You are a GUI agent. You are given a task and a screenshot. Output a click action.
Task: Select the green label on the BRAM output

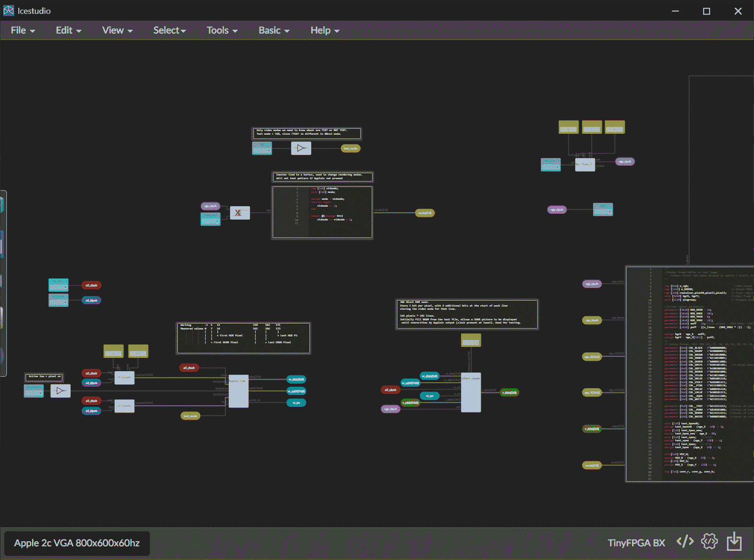pos(509,393)
